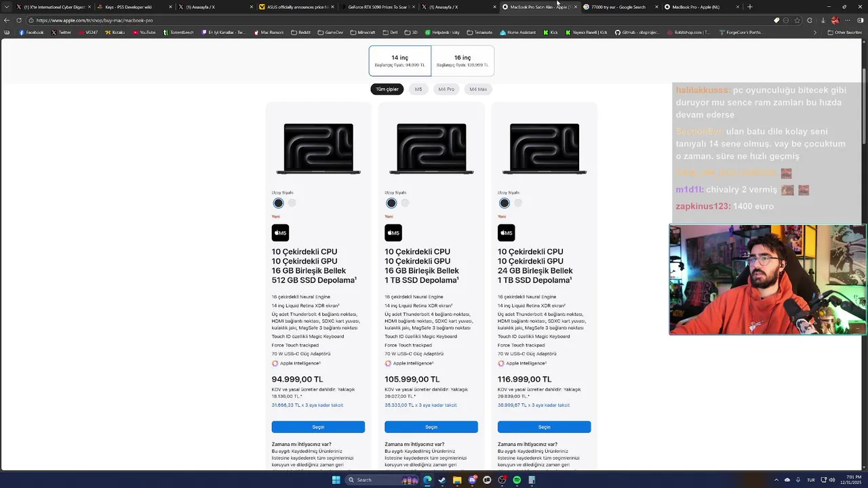
Task: Open GitHub obsproject bookmark
Action: click(x=638, y=33)
